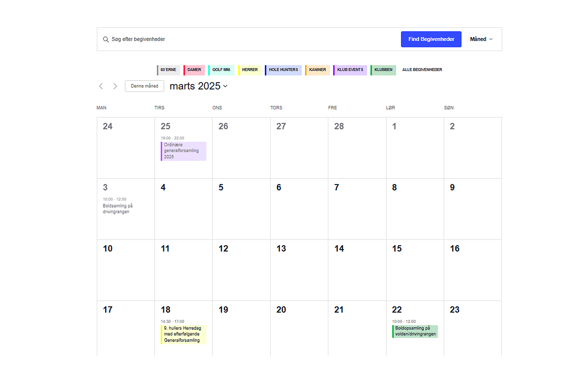
Task: Open the marts 2025 date picker
Action: click(x=198, y=86)
